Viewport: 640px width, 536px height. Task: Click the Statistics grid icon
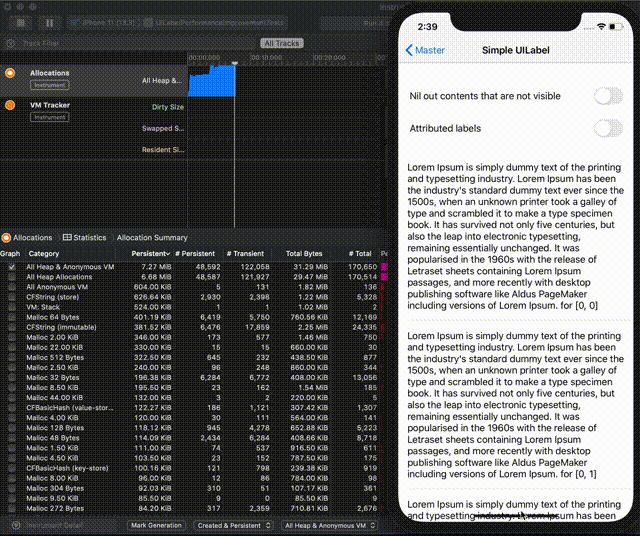point(67,238)
